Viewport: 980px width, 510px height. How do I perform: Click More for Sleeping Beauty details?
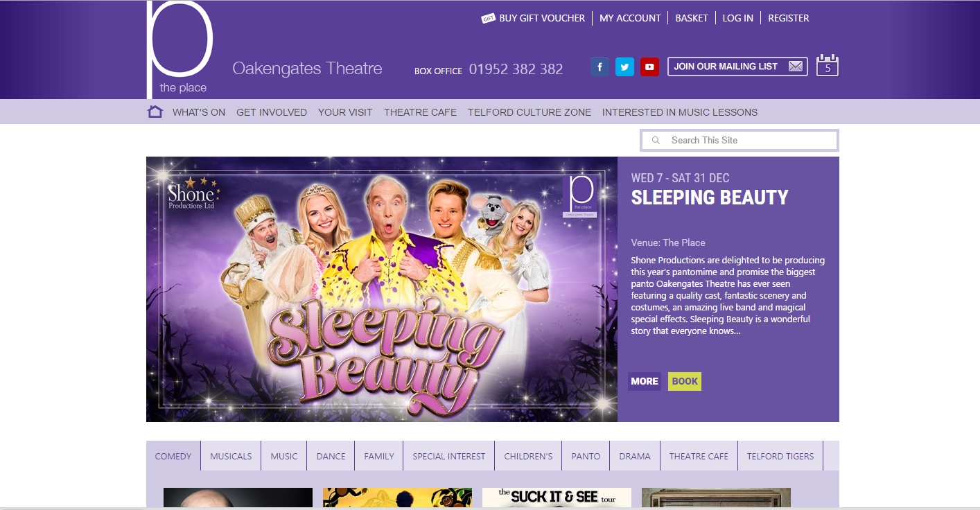(644, 381)
